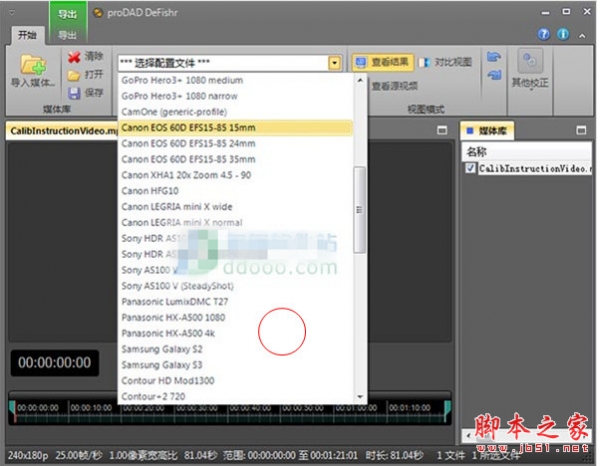Click the dropdown list scroll up arrow
The height and width of the screenshot is (466, 600).
[360, 80]
